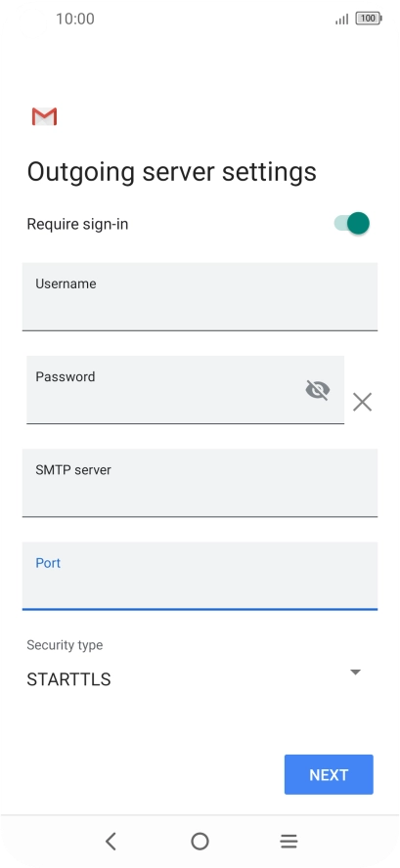Click the Gmail logo icon
Image resolution: width=400 pixels, height=868 pixels.
(44, 116)
